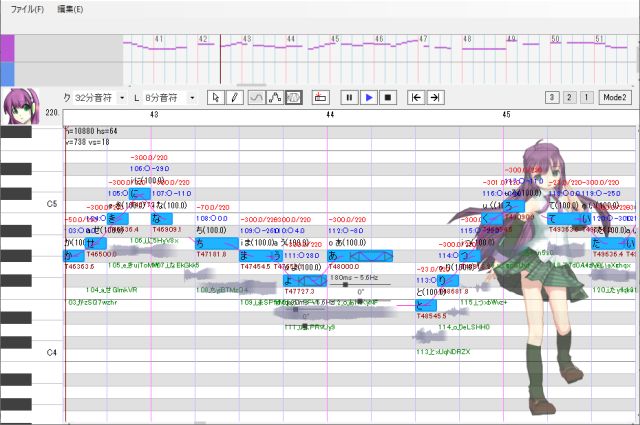Click the tempo value 220

(52, 112)
